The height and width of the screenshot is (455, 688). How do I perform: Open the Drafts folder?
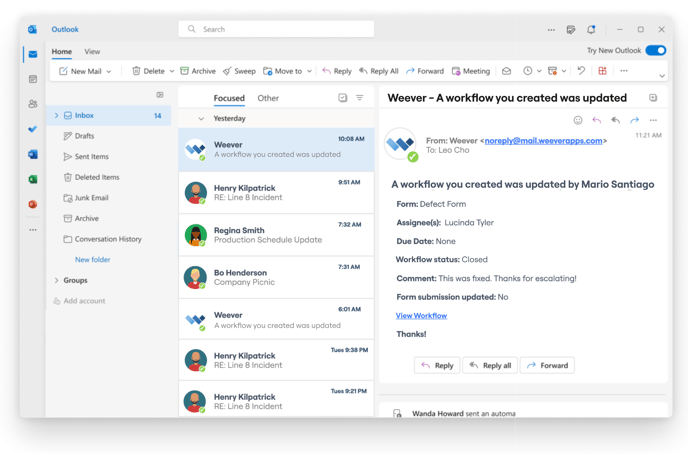tap(84, 136)
